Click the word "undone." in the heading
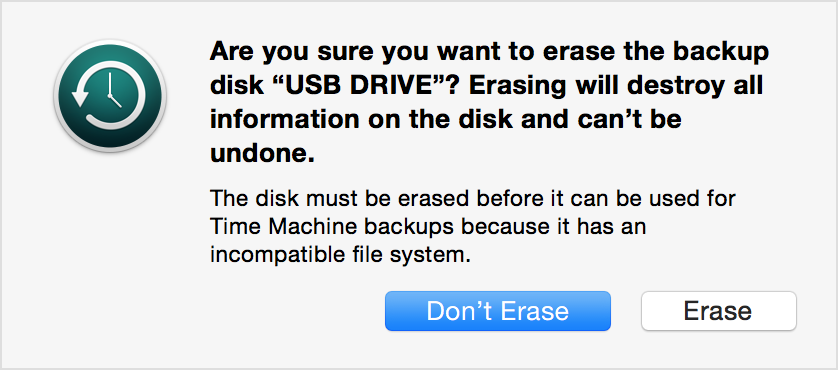Image resolution: width=838 pixels, height=370 pixels. tap(262, 153)
